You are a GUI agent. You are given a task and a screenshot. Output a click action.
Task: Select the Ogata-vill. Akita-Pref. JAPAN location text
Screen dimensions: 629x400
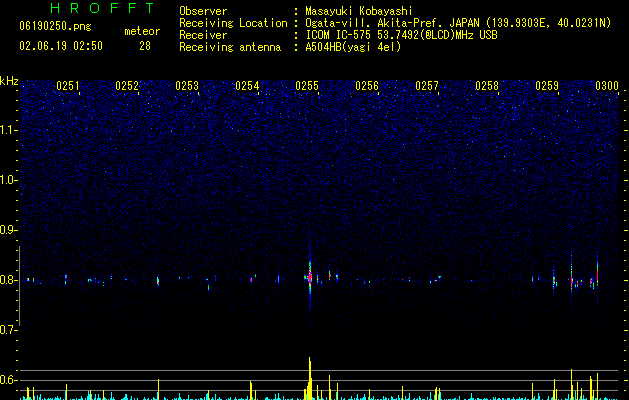coord(458,23)
